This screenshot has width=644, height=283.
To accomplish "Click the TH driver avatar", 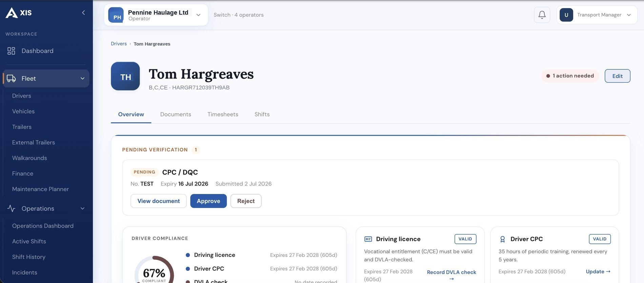I will pyautogui.click(x=125, y=76).
